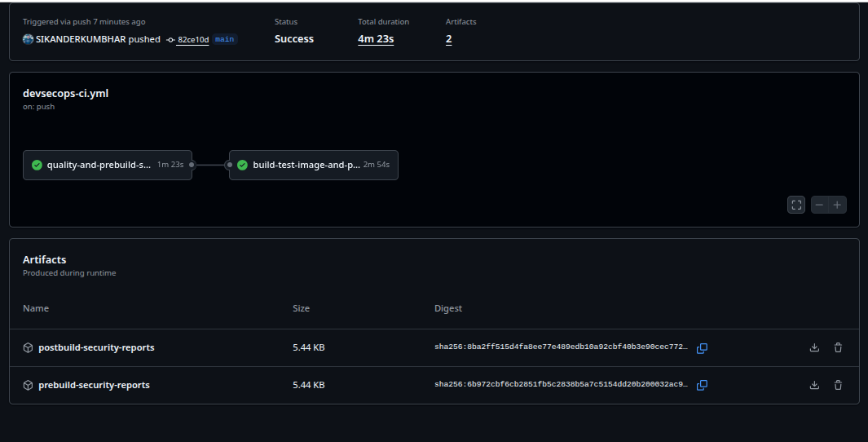This screenshot has height=442, width=868.
Task: Open the main branch label
Action: (x=224, y=39)
